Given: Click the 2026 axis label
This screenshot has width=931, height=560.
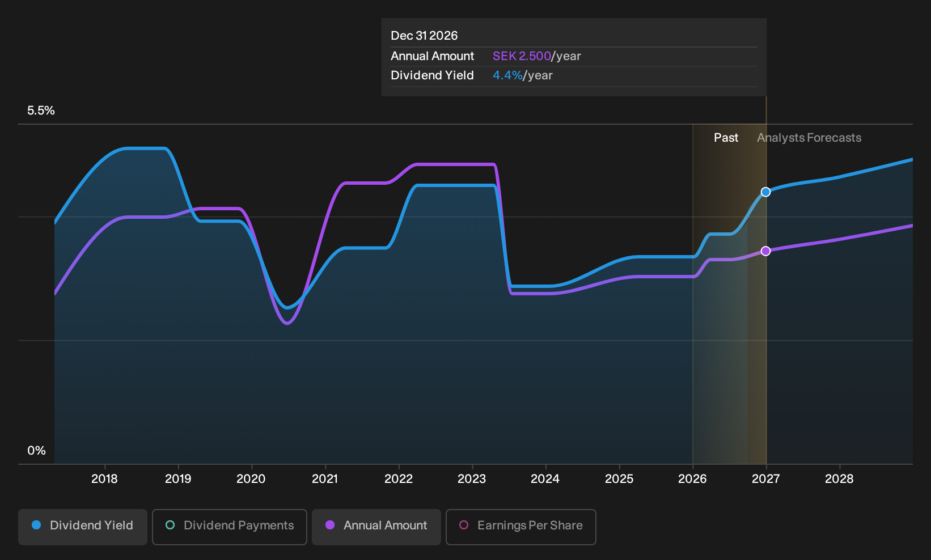Looking at the screenshot, I should click(x=692, y=479).
